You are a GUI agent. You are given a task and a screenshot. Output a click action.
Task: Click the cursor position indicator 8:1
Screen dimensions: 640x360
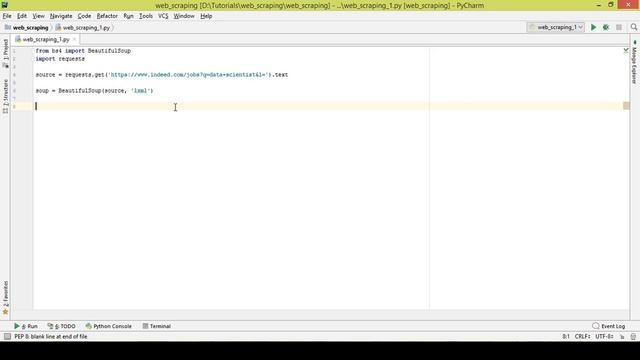[566, 337]
